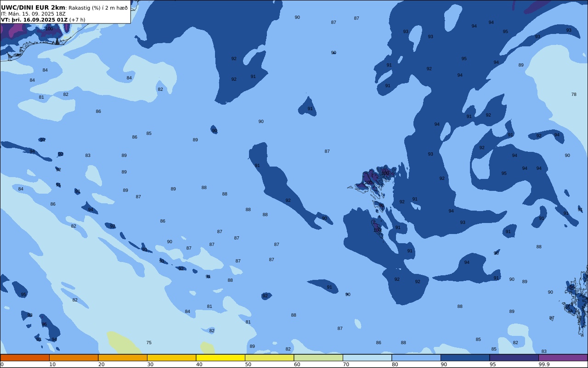Select the 20–30 amber legend swatch
Image resolution: width=588 pixels, height=368 pixels.
tap(123, 357)
